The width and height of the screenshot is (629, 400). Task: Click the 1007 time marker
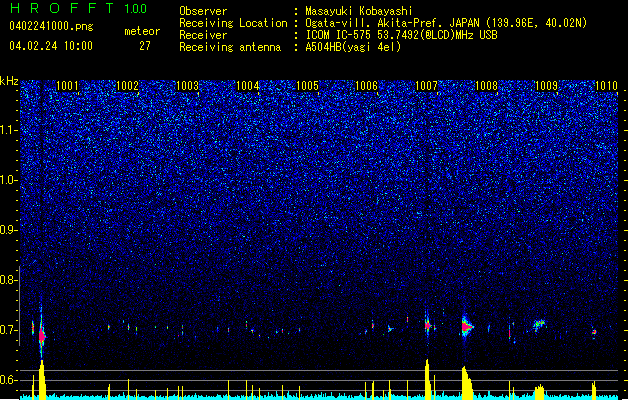[x=426, y=86]
